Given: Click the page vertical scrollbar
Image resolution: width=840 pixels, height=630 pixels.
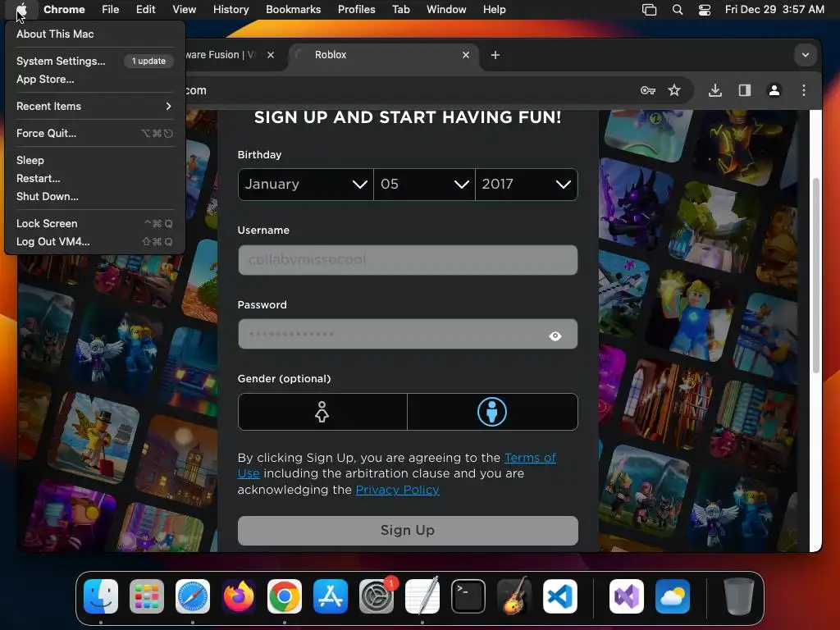Looking at the screenshot, I should (816, 276).
